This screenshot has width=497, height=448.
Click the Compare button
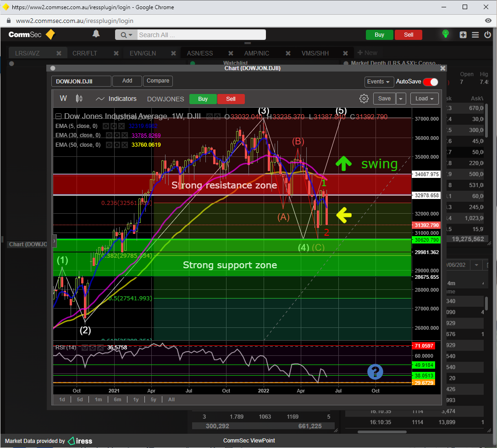158,81
